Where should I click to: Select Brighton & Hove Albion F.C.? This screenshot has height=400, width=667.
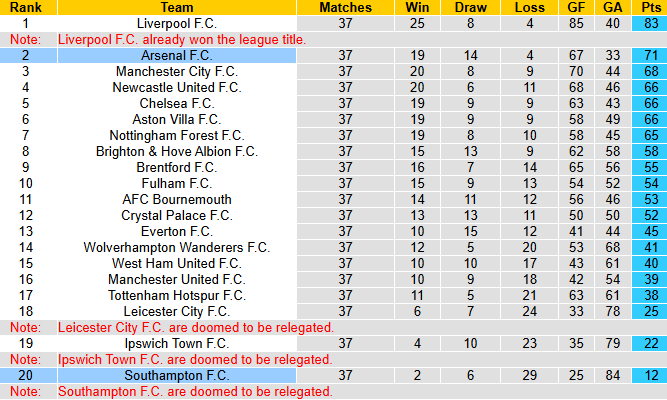click(x=176, y=152)
